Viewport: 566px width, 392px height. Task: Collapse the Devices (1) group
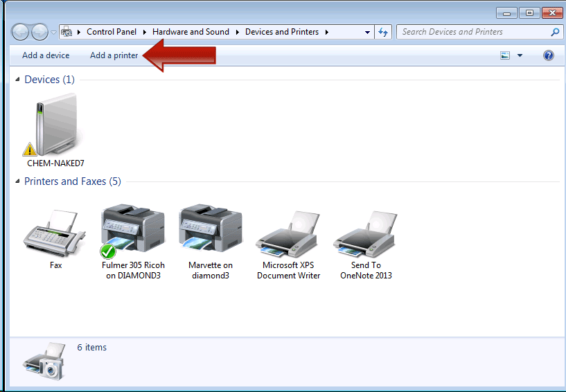tap(17, 80)
